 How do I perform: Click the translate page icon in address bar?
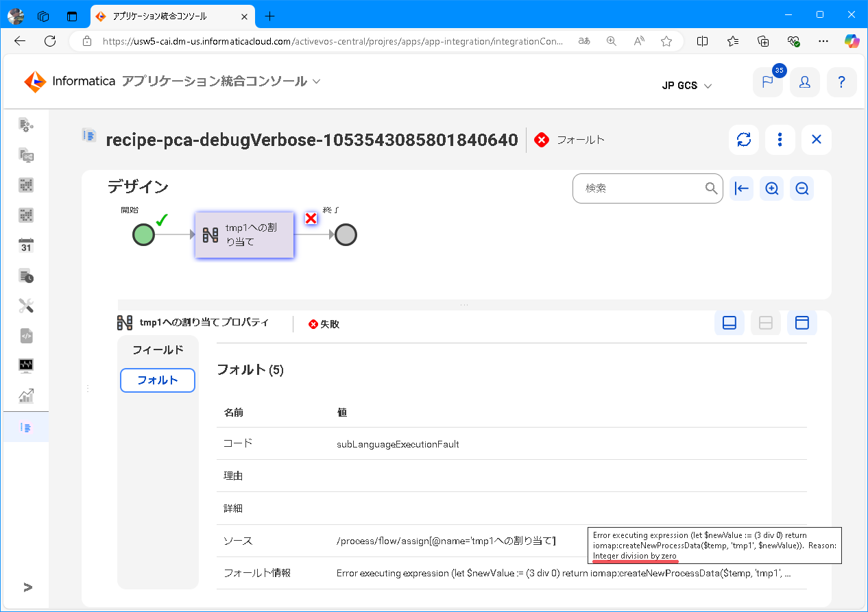pyautogui.click(x=584, y=41)
